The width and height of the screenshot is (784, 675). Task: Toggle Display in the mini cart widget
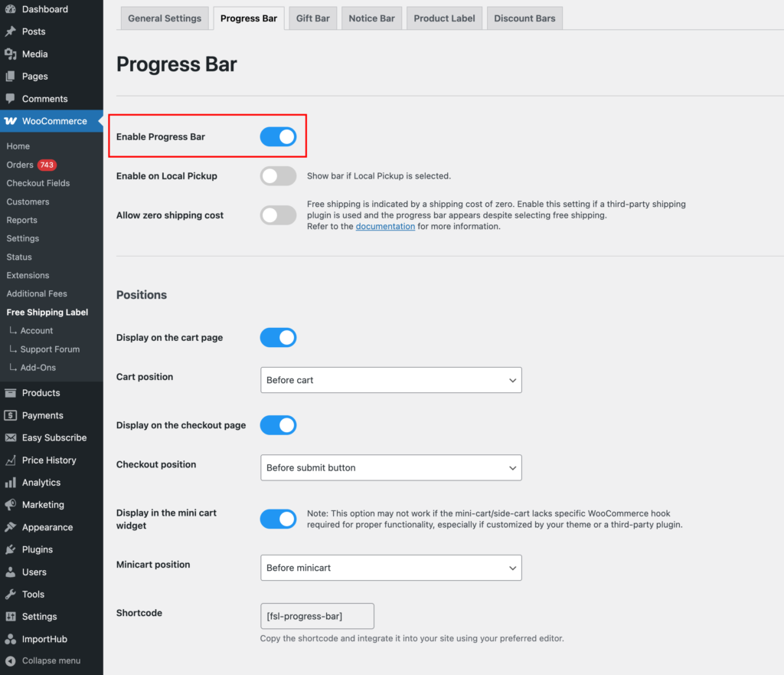click(x=278, y=519)
